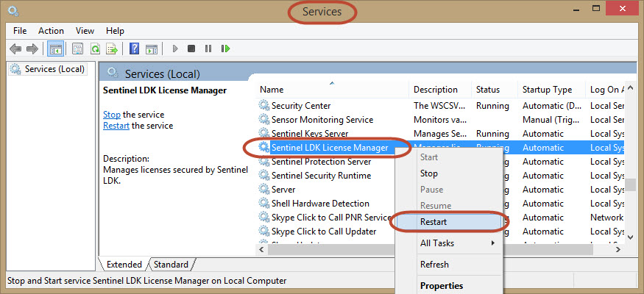
Task: Expand the All Tasks submenu
Action: pyautogui.click(x=448, y=243)
